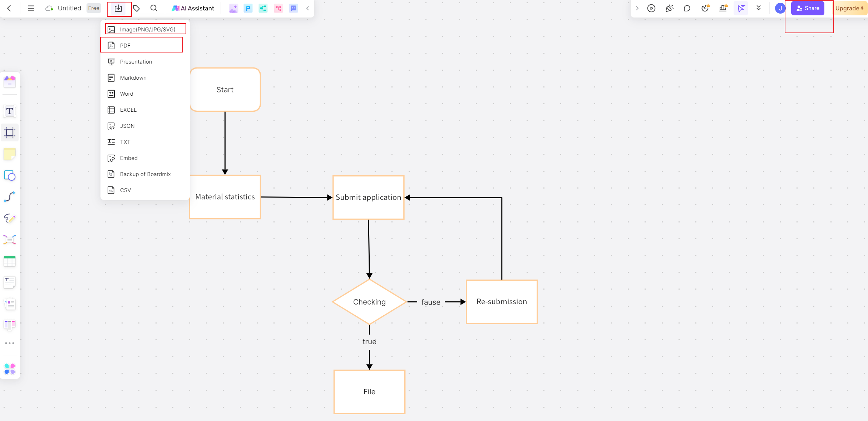Click the shapes tool in sidebar
Image resolution: width=868 pixels, height=421 pixels.
tap(9, 175)
